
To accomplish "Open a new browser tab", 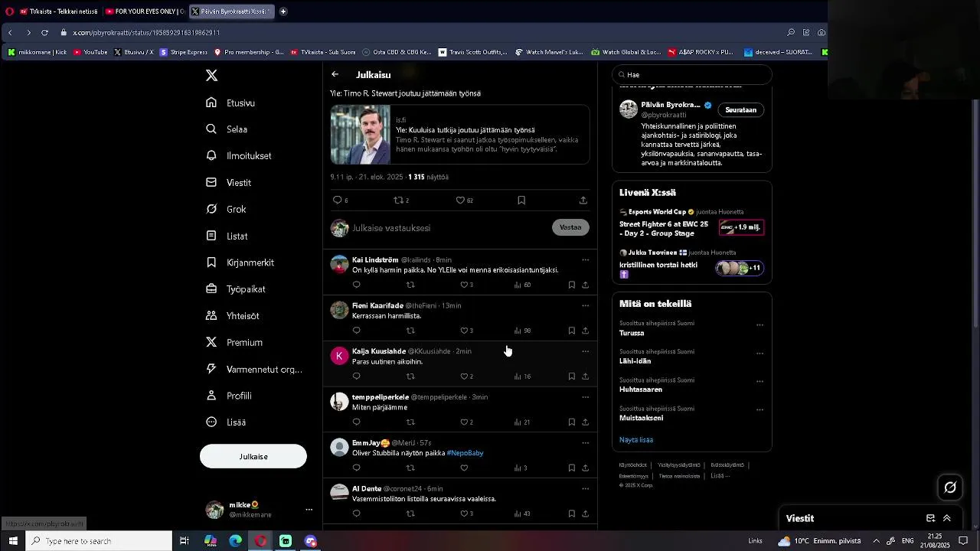I will coord(283,11).
